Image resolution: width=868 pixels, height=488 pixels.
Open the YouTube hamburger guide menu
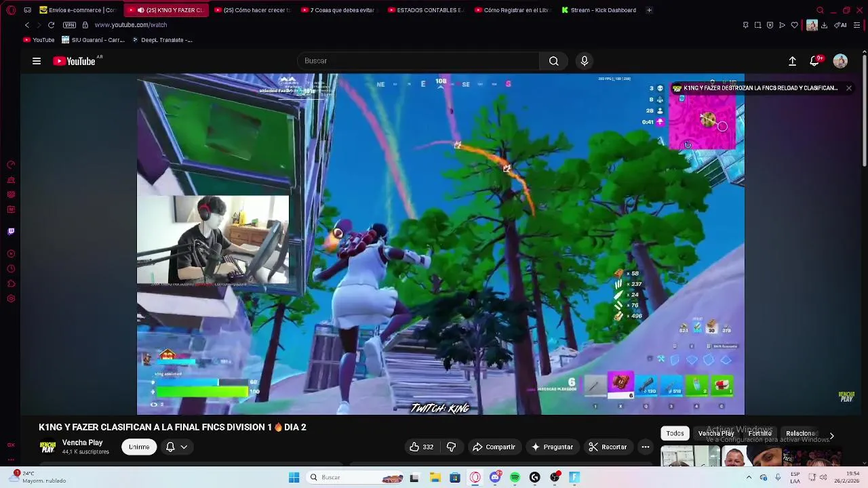click(37, 61)
